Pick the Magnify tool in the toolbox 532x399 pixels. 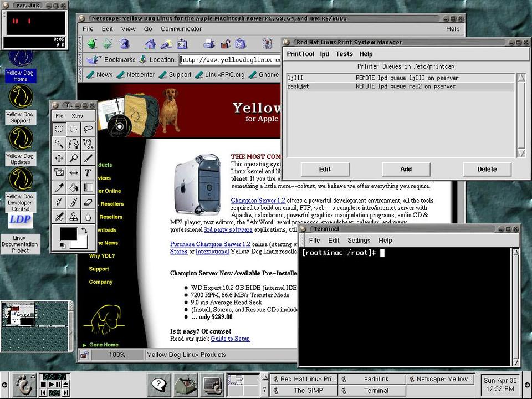tap(73, 158)
